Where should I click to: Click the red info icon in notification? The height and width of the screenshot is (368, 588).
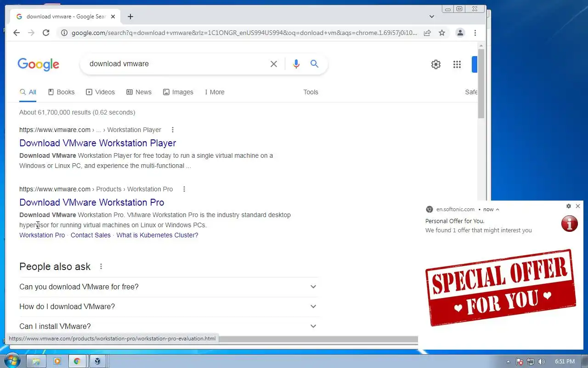tap(570, 224)
